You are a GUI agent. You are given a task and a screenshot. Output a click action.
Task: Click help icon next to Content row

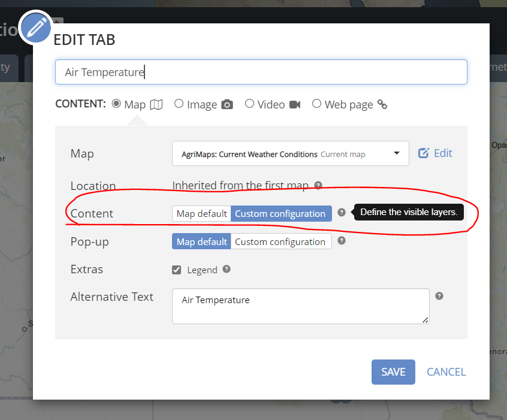tap(342, 212)
